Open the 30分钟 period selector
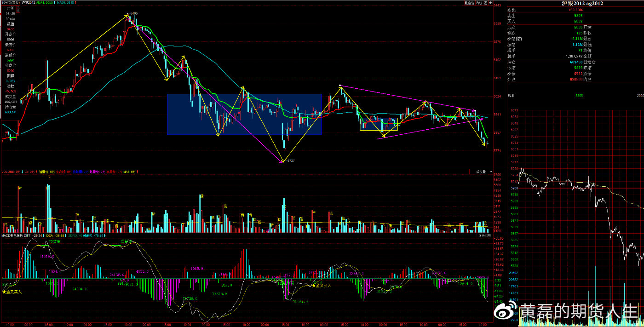The width and height of the screenshot is (644, 327). pos(8,3)
